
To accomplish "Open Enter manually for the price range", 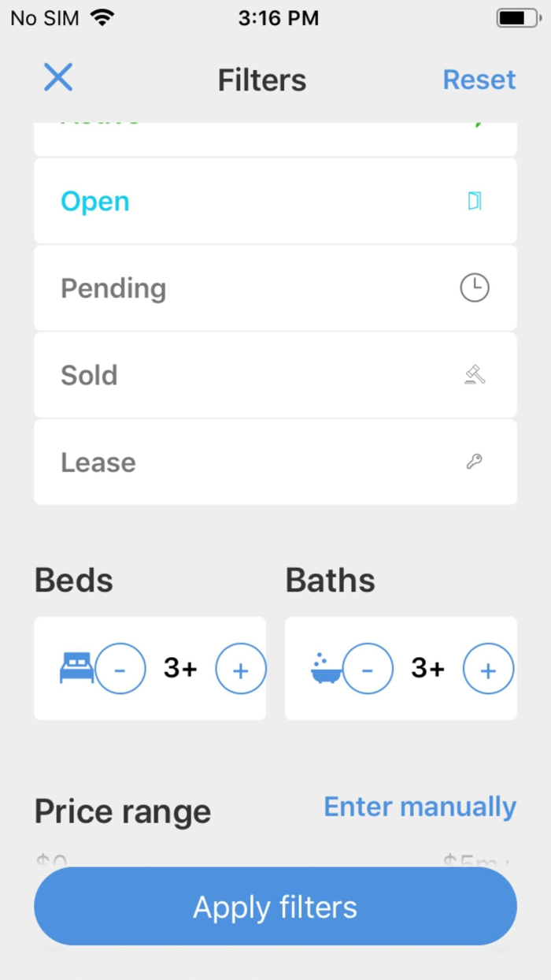I will click(x=420, y=807).
